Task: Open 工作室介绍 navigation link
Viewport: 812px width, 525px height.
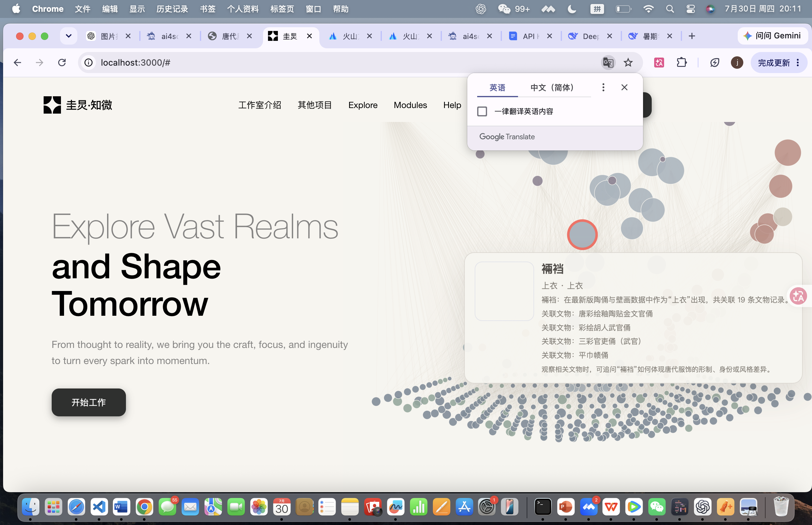Action: [260, 105]
